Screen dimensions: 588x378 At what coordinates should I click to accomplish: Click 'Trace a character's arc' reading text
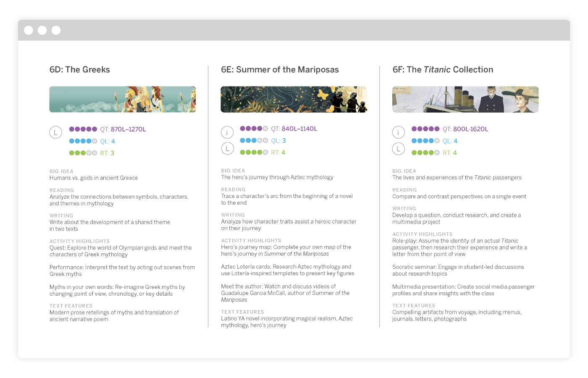click(287, 199)
